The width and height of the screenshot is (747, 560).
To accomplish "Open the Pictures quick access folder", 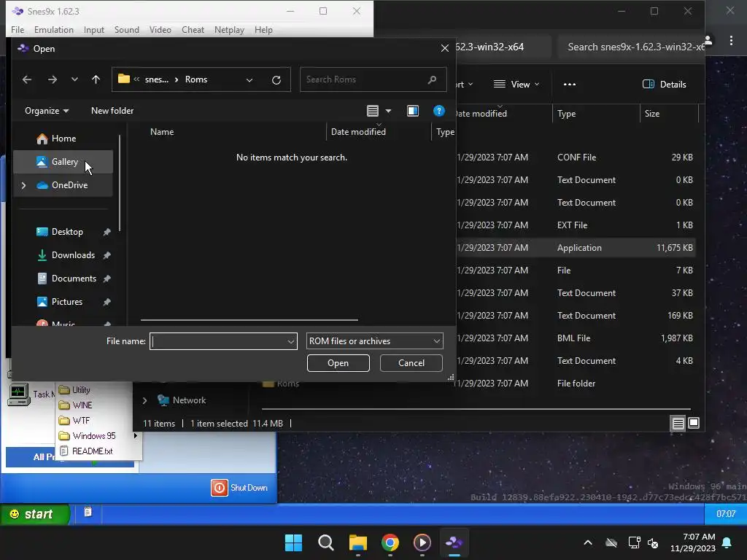I will pyautogui.click(x=66, y=302).
